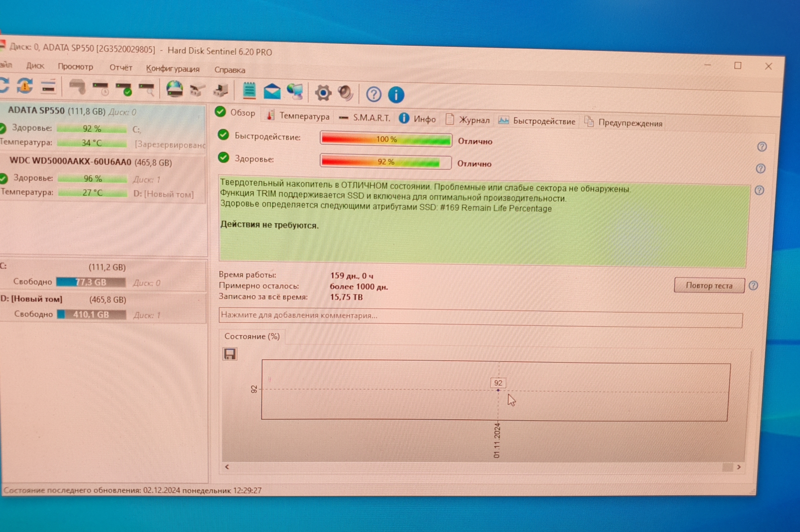Click the globe on disk toolbar icon
800x532 pixels.
click(x=174, y=89)
